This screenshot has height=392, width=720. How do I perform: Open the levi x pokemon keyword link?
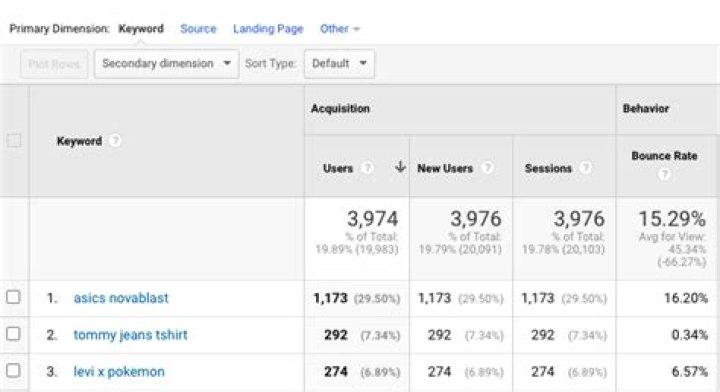[119, 371]
